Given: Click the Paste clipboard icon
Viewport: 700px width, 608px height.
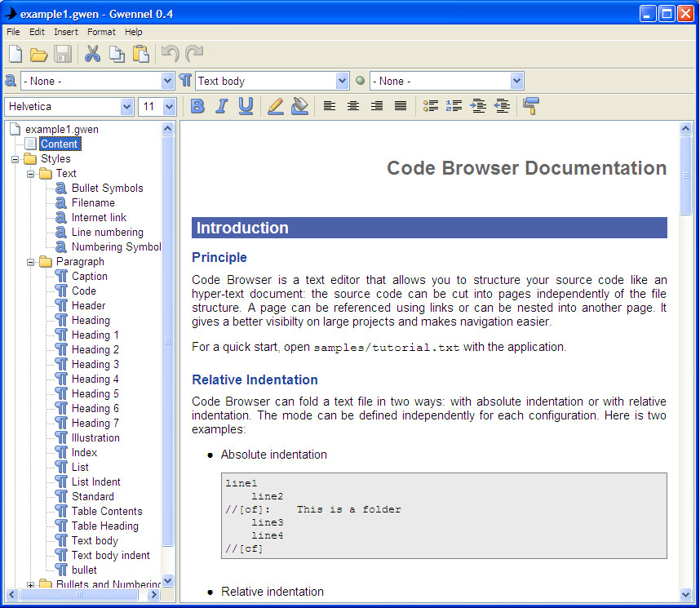Looking at the screenshot, I should coord(140,54).
